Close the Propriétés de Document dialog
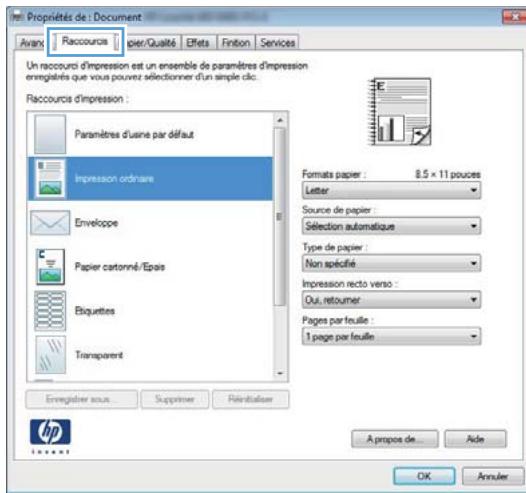Viewport: 526px width, 493px height. (x=513, y=17)
